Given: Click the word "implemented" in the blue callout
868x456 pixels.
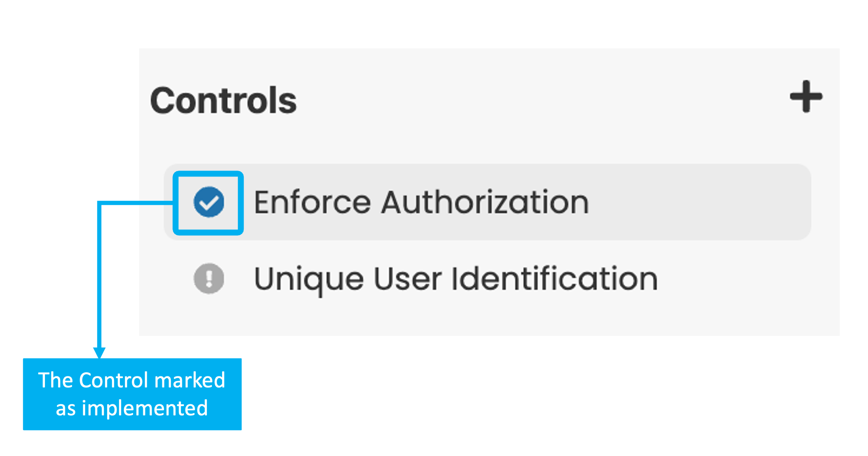Looking at the screenshot, I should pyautogui.click(x=144, y=409).
